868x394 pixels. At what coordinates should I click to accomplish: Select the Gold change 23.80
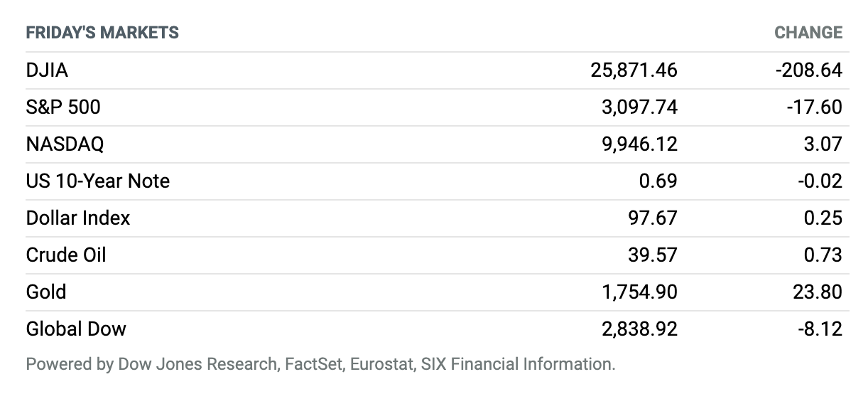819,292
